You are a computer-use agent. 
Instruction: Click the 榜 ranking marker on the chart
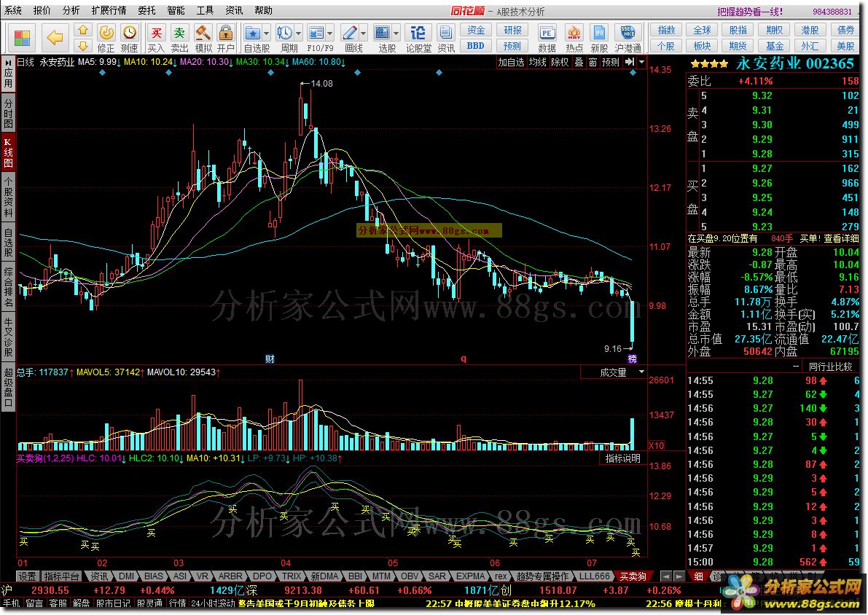click(x=632, y=359)
